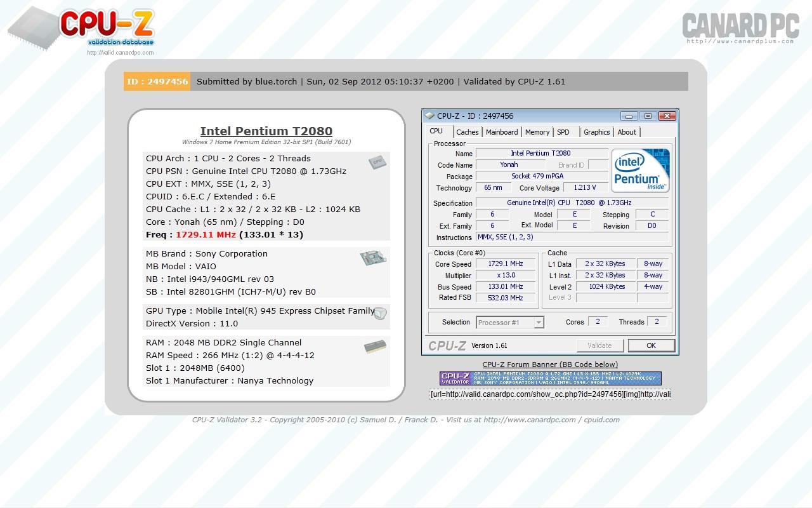Viewport: 812px width, 508px height.
Task: Click the Core Speed value 1729.1 MHz
Action: point(506,264)
